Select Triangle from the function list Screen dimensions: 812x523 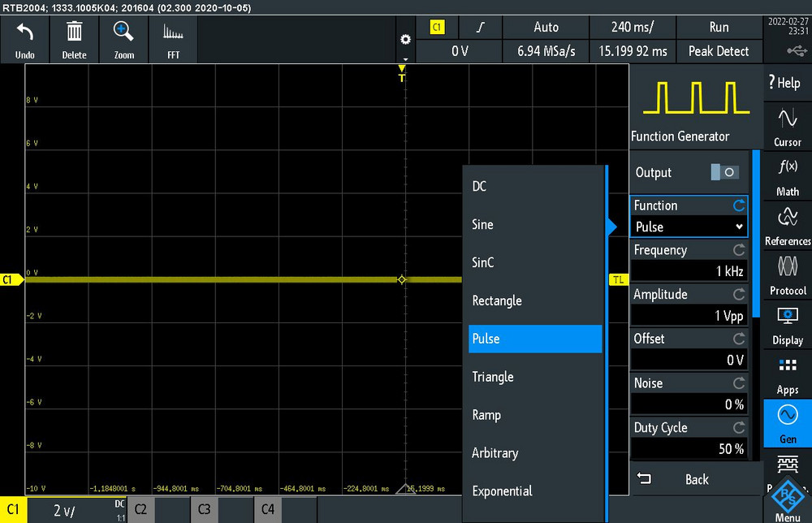tap(535, 377)
